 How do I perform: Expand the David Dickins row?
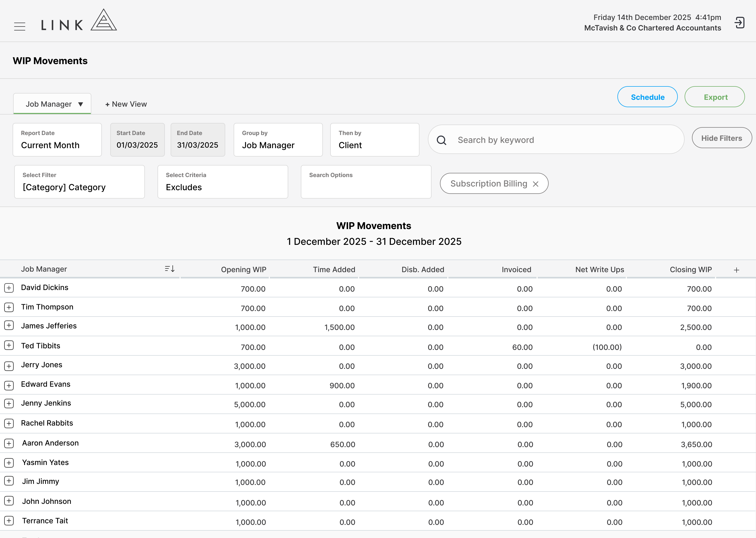(9, 288)
